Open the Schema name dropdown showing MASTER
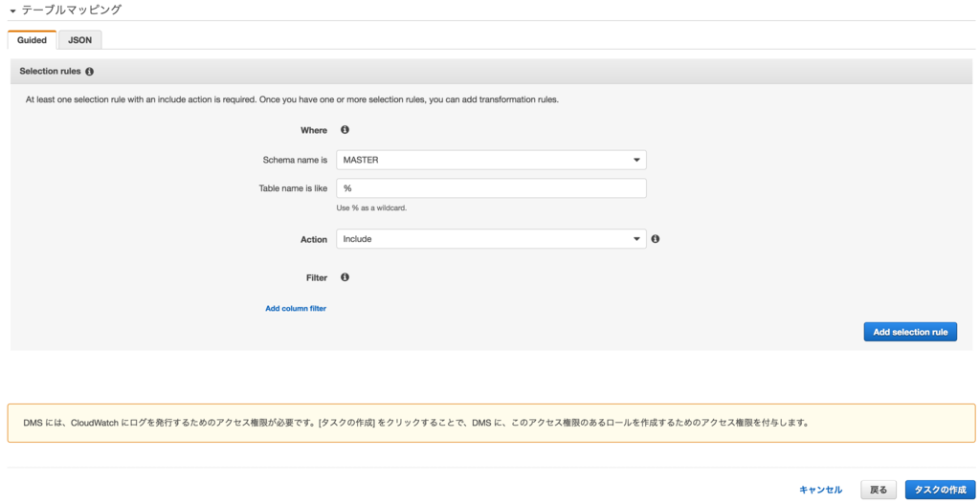980x503 pixels. click(491, 160)
